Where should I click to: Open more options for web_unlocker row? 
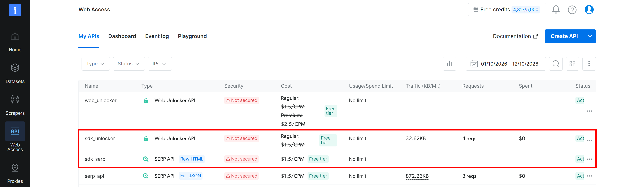(x=589, y=111)
